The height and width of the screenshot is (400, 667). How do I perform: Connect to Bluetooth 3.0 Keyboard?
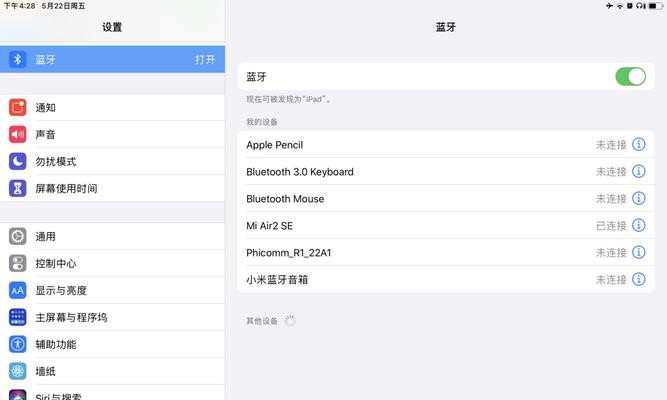(446, 171)
